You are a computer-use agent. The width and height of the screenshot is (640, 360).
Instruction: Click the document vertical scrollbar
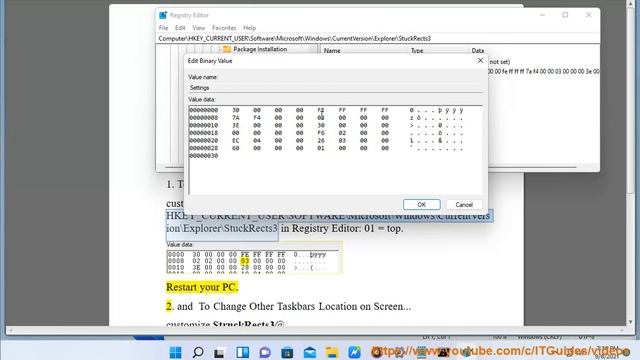[631, 163]
